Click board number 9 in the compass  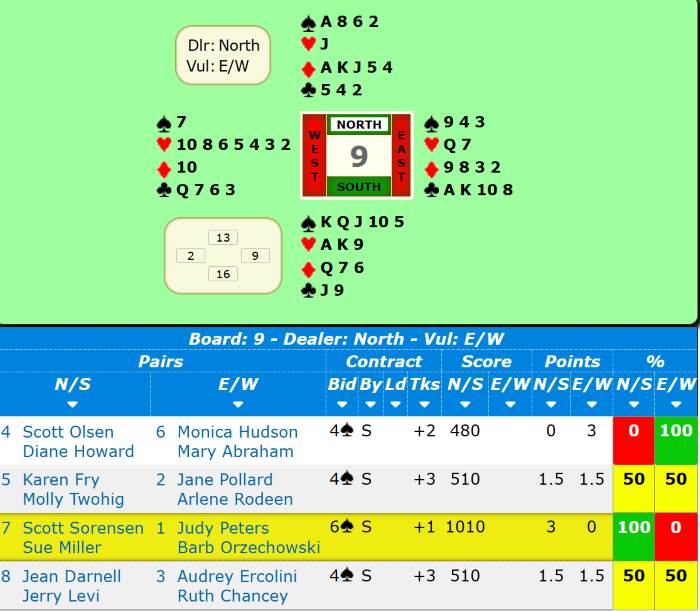(x=358, y=156)
